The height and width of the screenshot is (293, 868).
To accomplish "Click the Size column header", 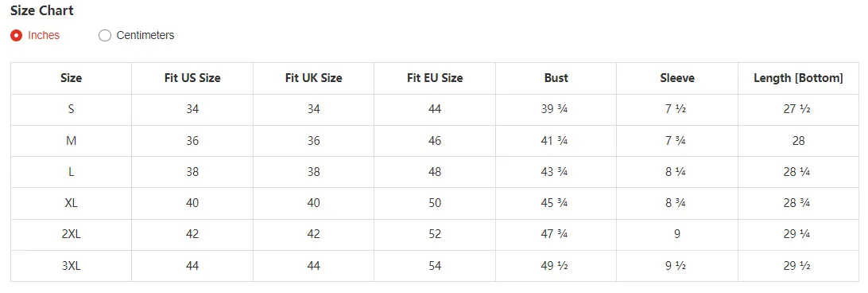I will coord(71,78).
